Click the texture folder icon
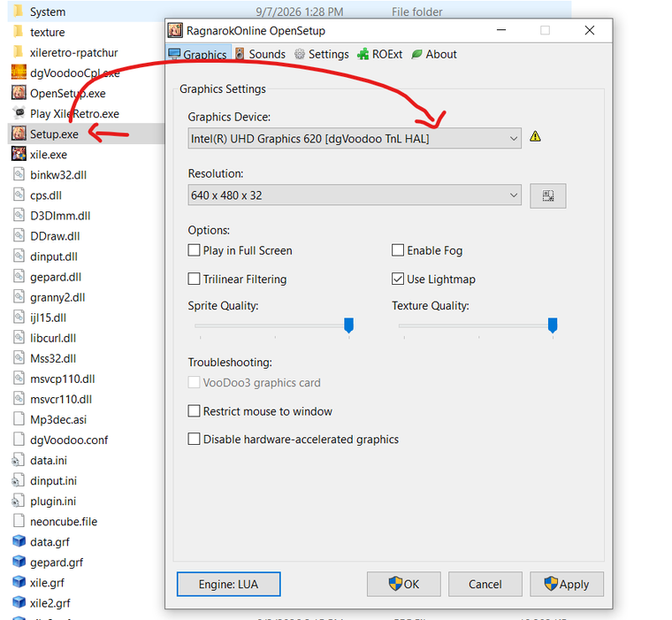Image resolution: width=672 pixels, height=620 pixels. (x=19, y=32)
